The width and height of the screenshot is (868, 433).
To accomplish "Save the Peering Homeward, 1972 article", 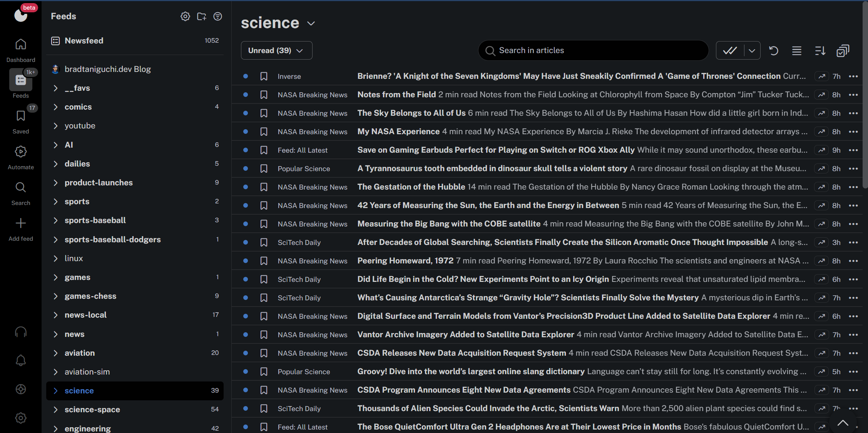I will point(264,261).
